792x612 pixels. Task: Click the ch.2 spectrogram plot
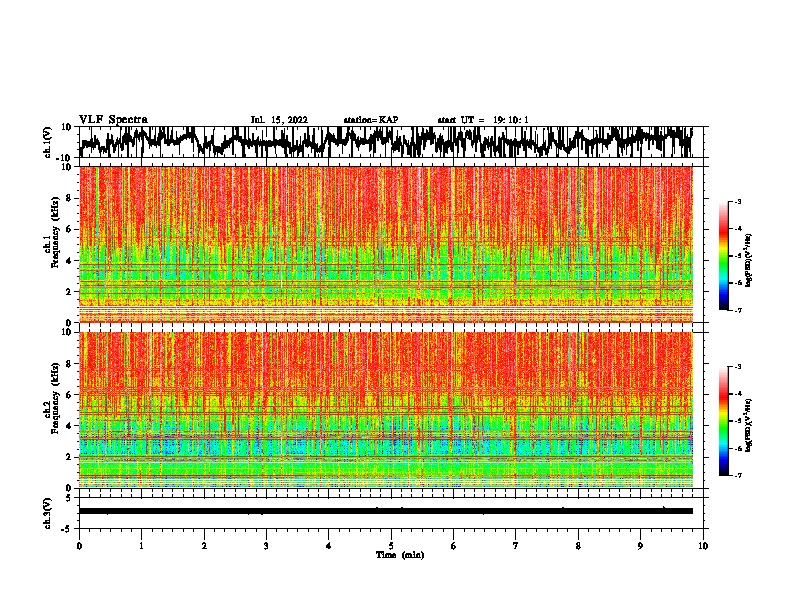(386, 410)
